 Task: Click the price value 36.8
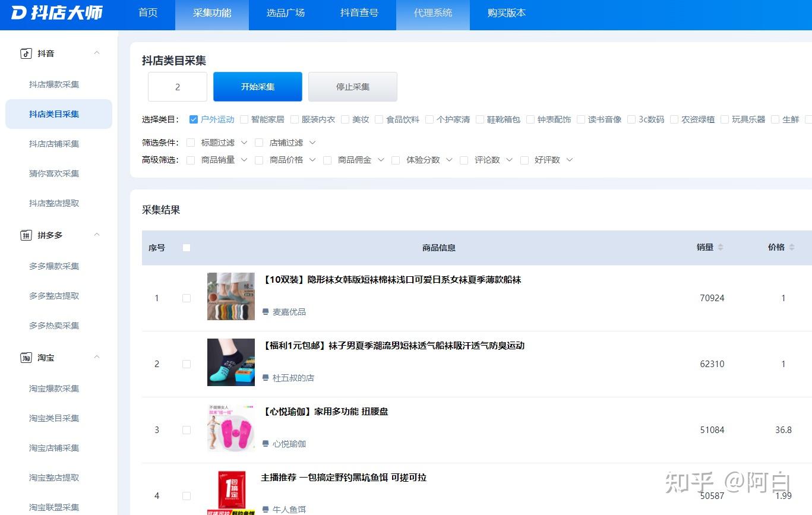[783, 430]
